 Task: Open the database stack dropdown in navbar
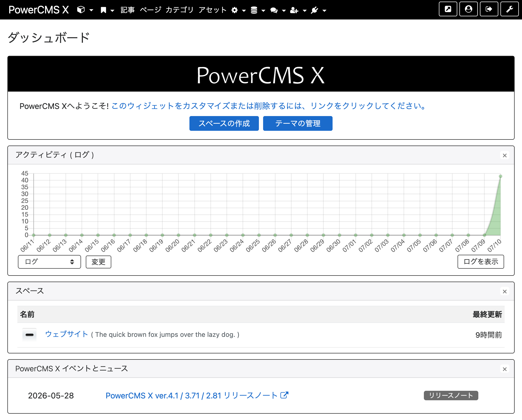click(258, 10)
